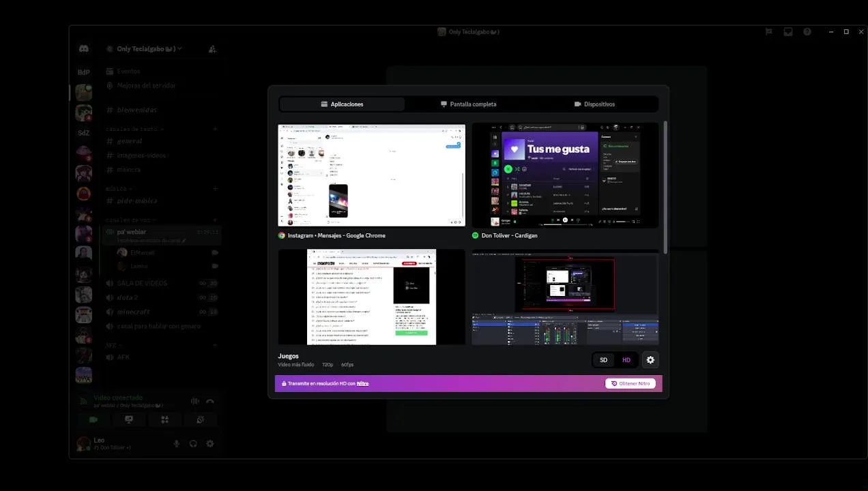
Task: Open the imagenes-videos channel
Action: [161, 155]
